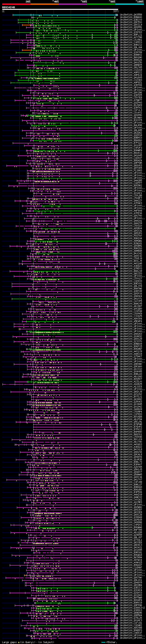Click hit label UniRef100_B6TRM4
The height and width of the screenshot is (644, 146).
click(x=131, y=557)
